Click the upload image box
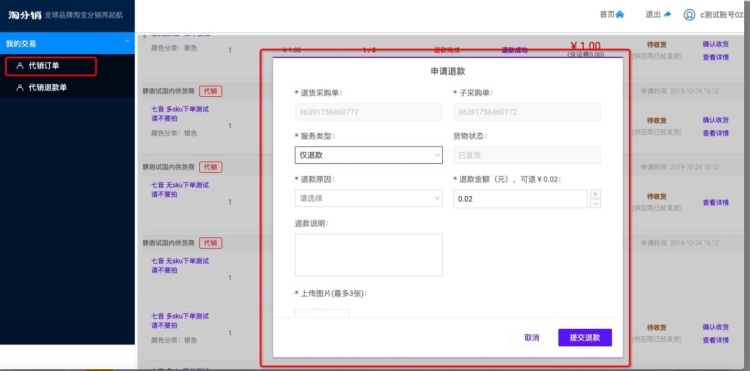The image size is (750, 371). pos(322,313)
